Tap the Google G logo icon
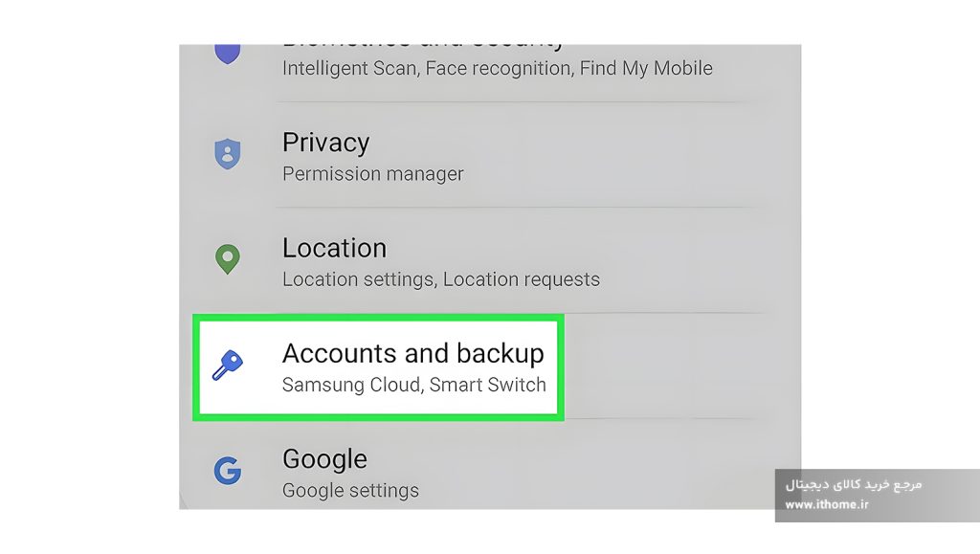Screen dimensions: 980x554 pyautogui.click(x=228, y=471)
